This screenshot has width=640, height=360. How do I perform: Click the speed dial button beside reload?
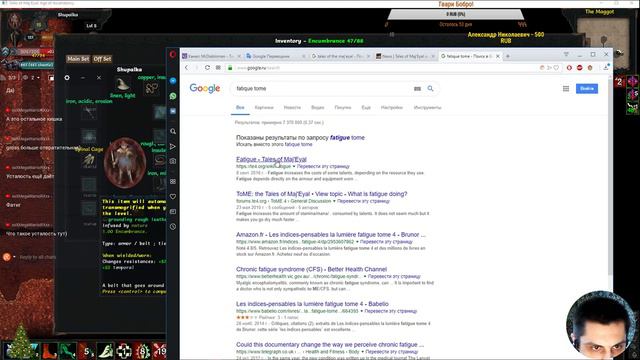[x=218, y=68]
